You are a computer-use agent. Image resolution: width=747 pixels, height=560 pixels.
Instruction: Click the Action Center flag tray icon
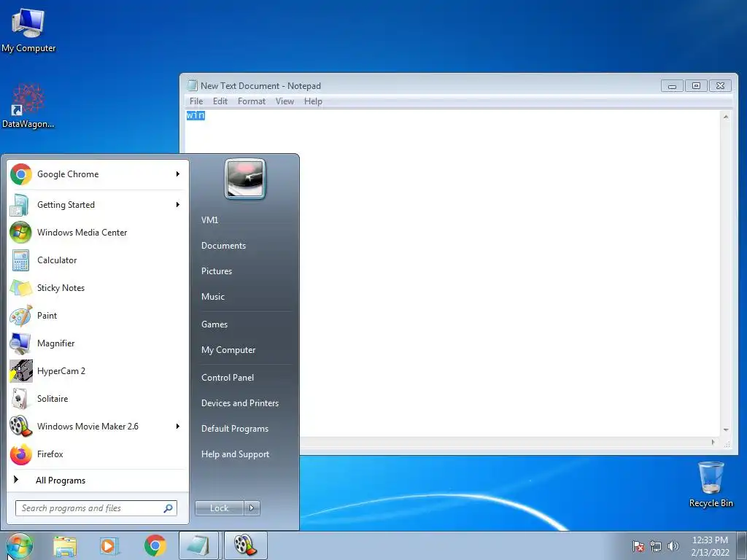pos(638,546)
